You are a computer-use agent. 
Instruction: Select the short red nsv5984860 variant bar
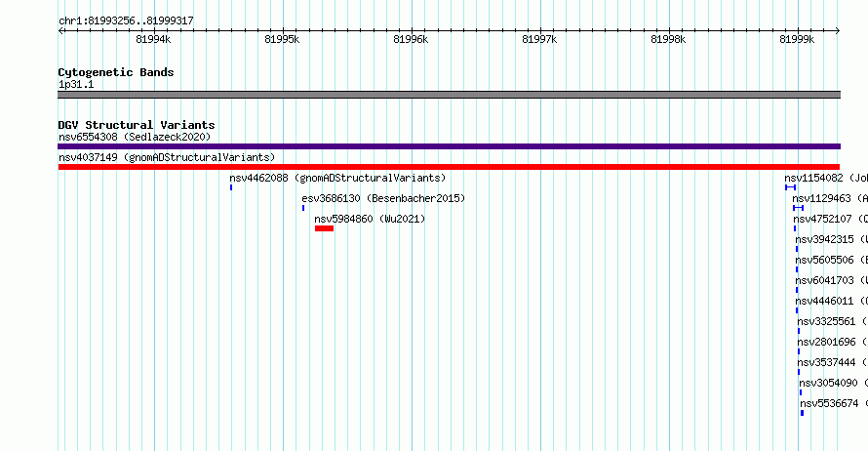(325, 228)
